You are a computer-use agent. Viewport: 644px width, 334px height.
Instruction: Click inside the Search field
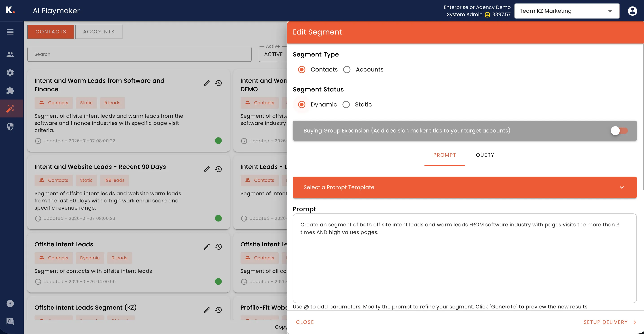point(139,54)
